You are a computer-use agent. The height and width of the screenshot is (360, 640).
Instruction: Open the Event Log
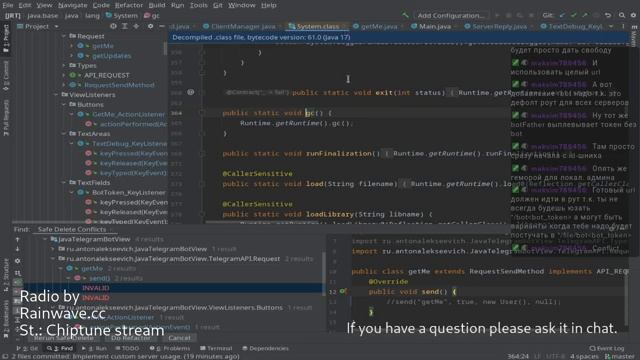point(607,349)
